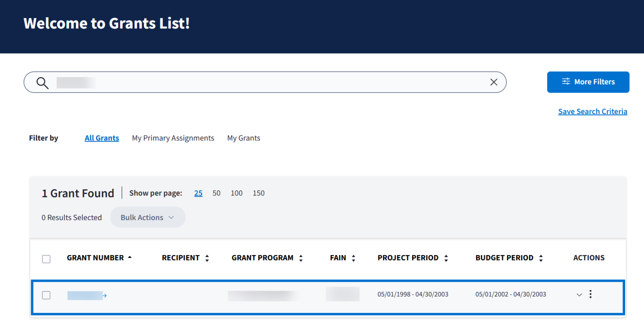
Task: Click Save Search Criteria link
Action: coord(592,112)
